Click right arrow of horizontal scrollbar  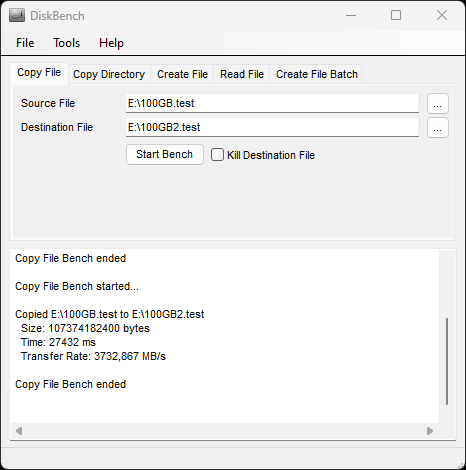click(x=430, y=431)
